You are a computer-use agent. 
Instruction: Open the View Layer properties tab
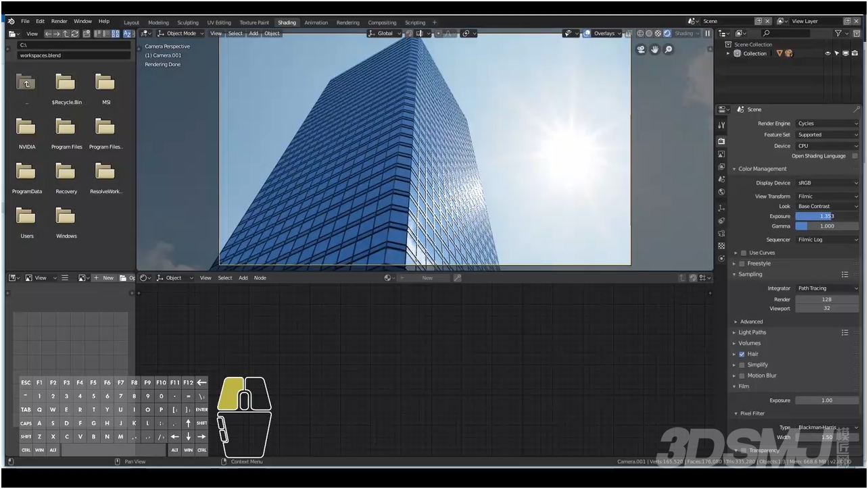coord(721,167)
